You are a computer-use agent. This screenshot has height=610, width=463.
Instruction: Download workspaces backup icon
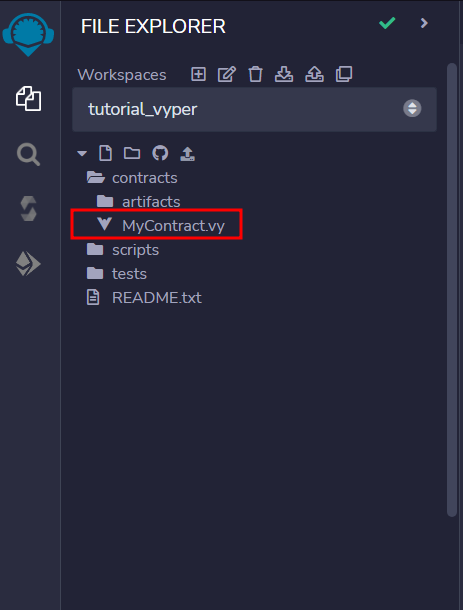pyautogui.click(x=284, y=74)
